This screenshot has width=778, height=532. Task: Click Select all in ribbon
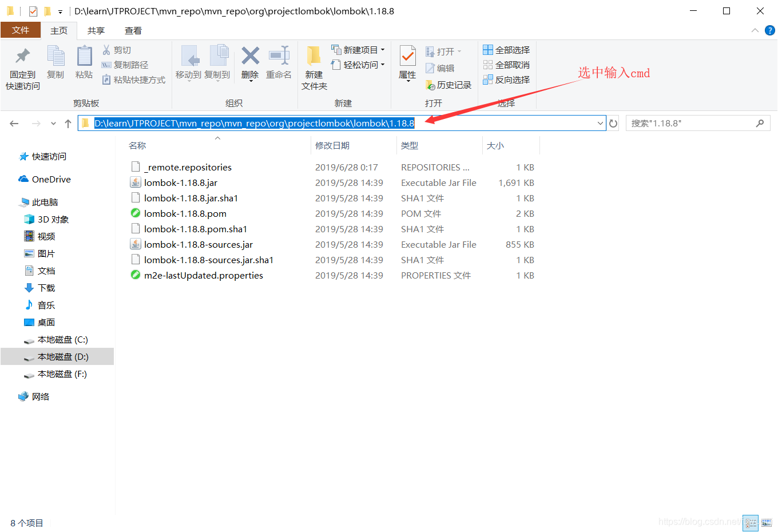(506, 50)
